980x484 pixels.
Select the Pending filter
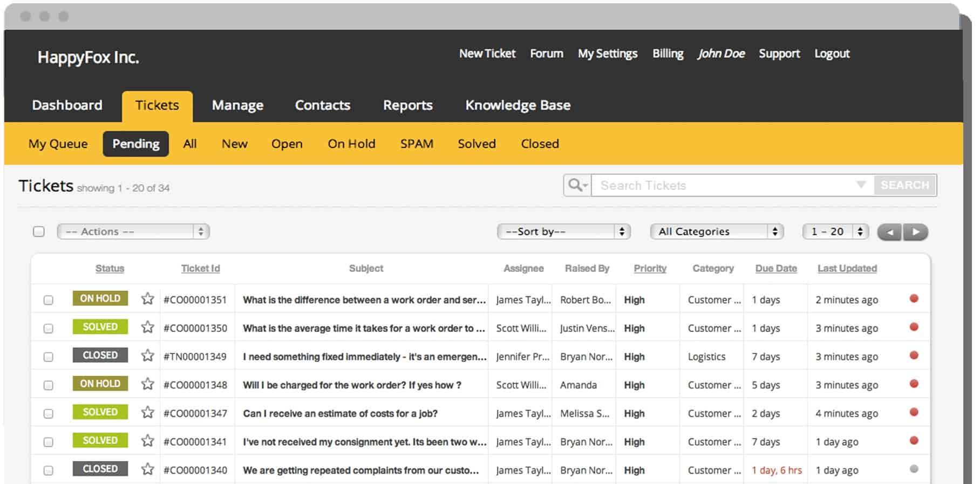click(136, 144)
